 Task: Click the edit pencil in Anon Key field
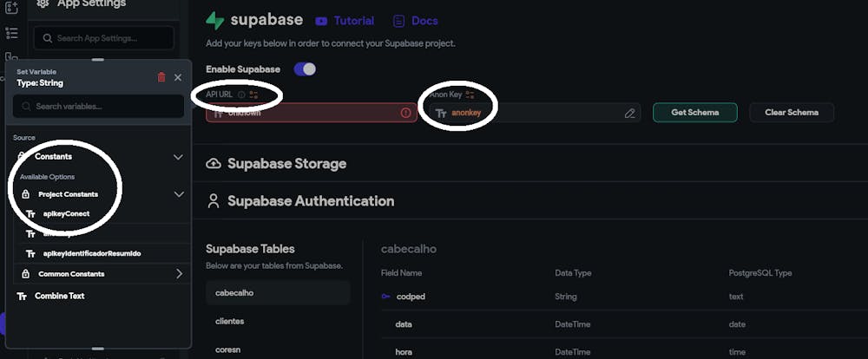(x=630, y=113)
